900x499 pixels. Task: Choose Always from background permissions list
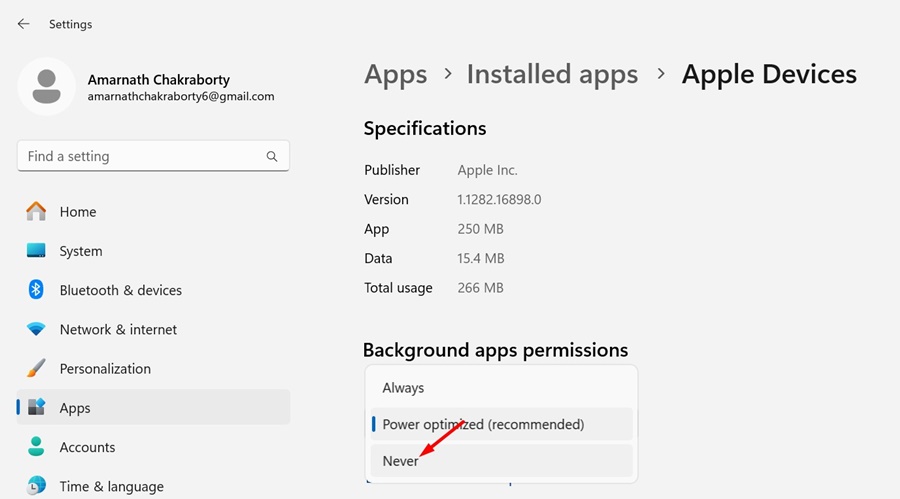tap(403, 388)
